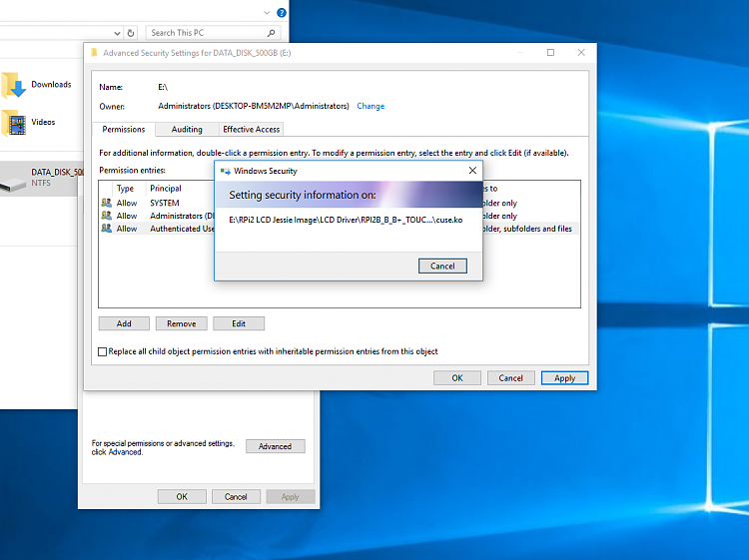Switch to the Auditing tab
Image resolution: width=749 pixels, height=560 pixels.
pos(187,130)
